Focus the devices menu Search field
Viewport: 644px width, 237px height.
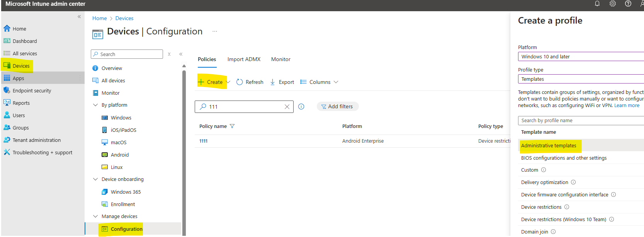(127, 54)
